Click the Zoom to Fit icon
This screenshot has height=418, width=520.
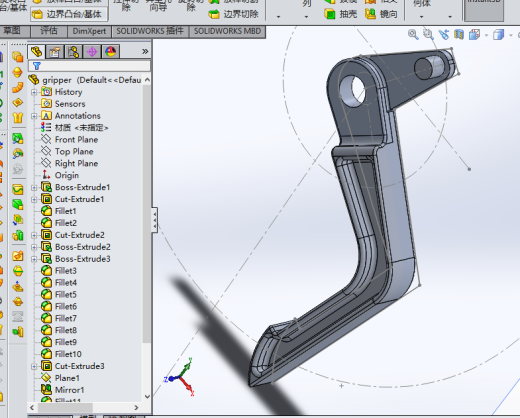click(x=413, y=34)
